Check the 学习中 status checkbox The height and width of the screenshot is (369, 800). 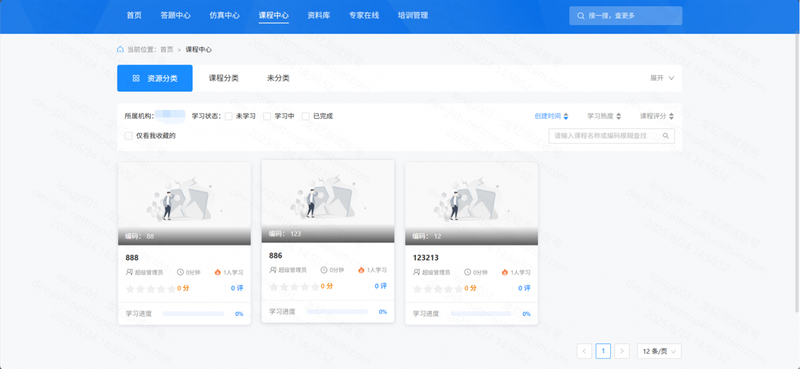click(x=267, y=116)
